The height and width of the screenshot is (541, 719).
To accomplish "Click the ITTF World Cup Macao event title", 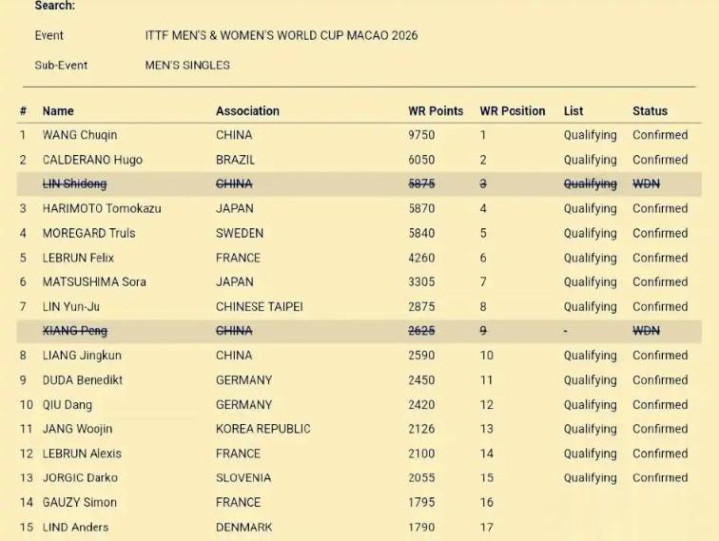I will (281, 36).
